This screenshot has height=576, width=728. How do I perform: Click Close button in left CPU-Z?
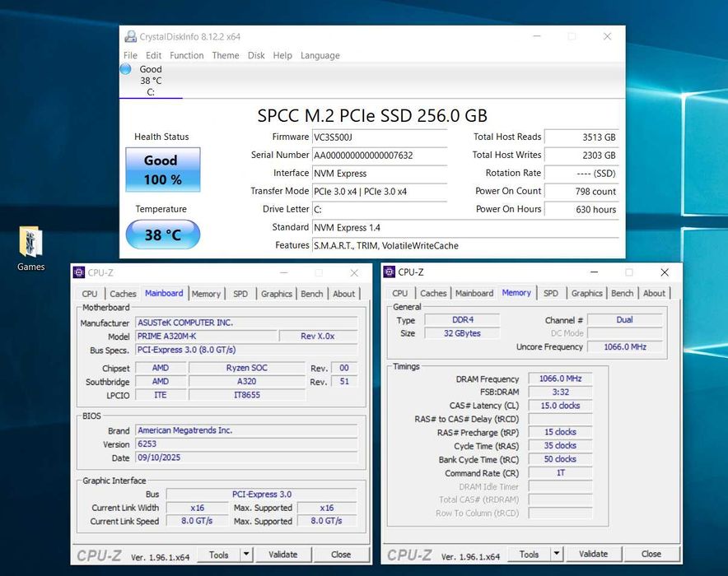point(341,555)
